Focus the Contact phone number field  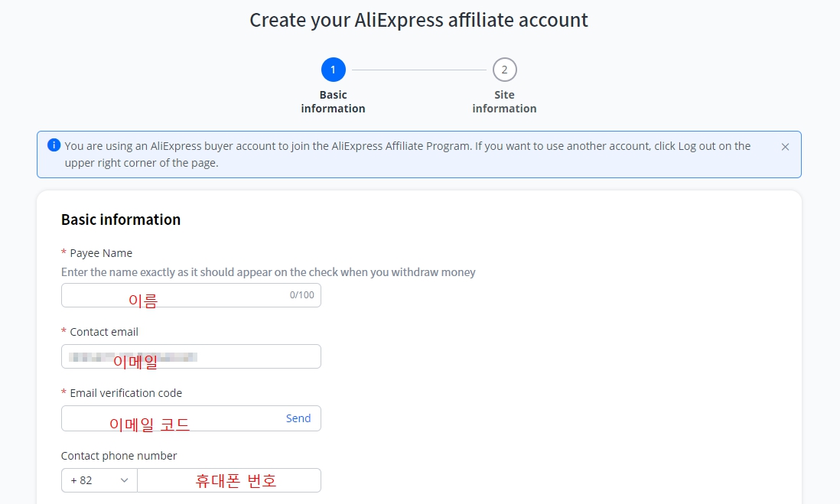pos(229,480)
